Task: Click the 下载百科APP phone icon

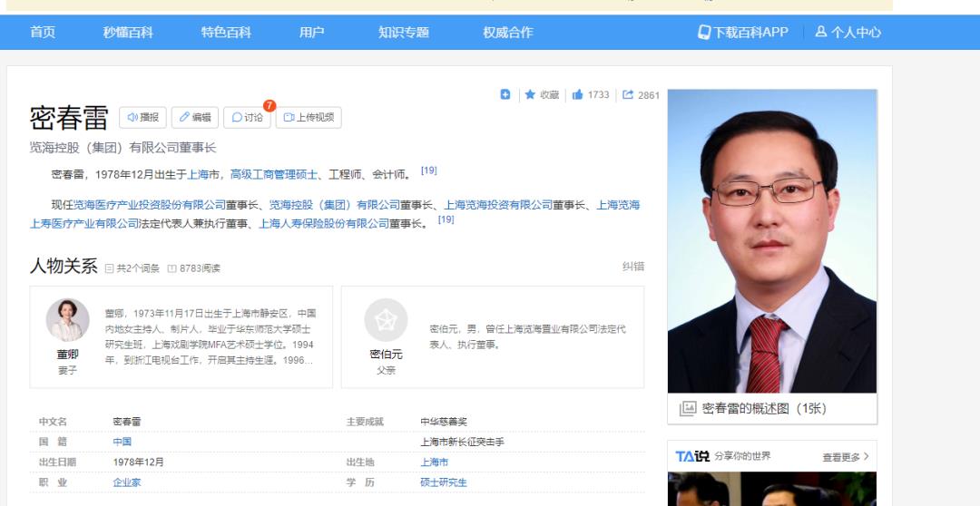Action: click(x=704, y=33)
